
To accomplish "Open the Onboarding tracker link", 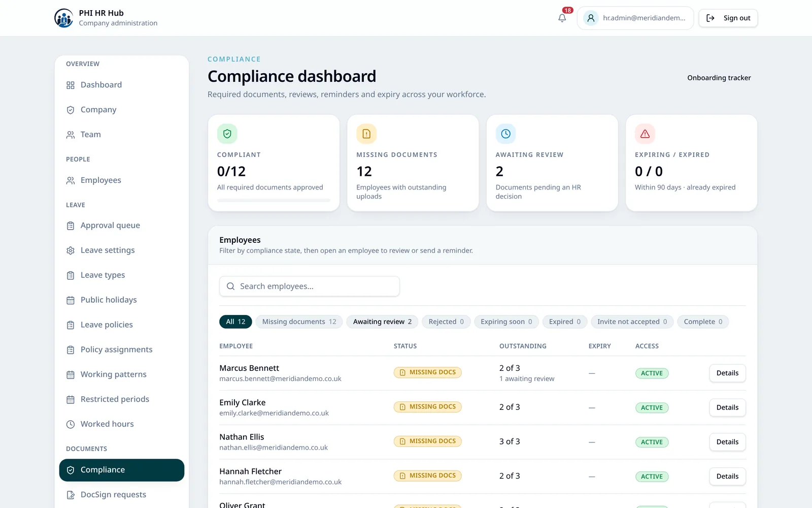I will (719, 78).
